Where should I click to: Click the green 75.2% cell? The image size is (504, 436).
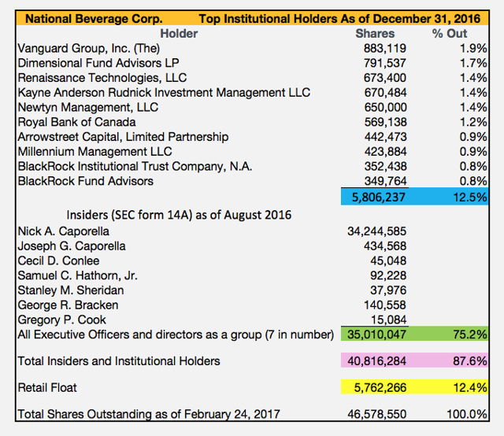[x=448, y=334]
